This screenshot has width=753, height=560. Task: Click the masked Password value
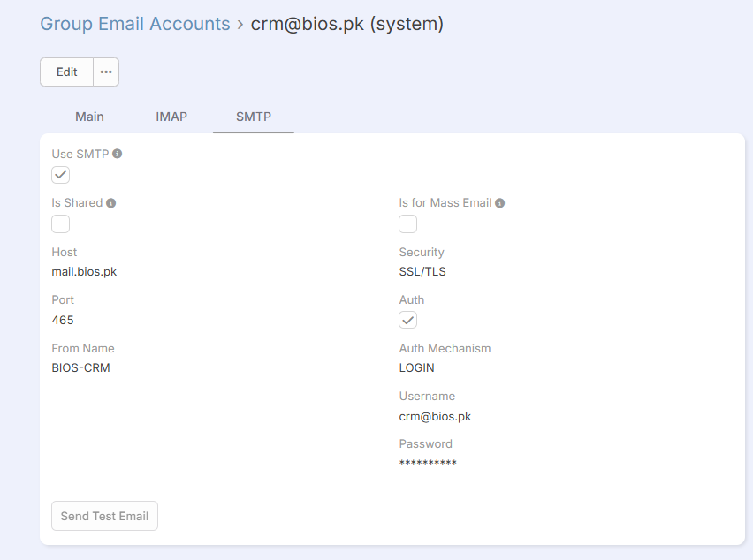[x=428, y=464]
